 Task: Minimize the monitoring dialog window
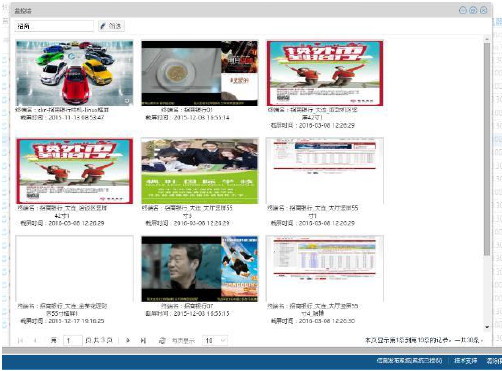pyautogui.click(x=463, y=10)
